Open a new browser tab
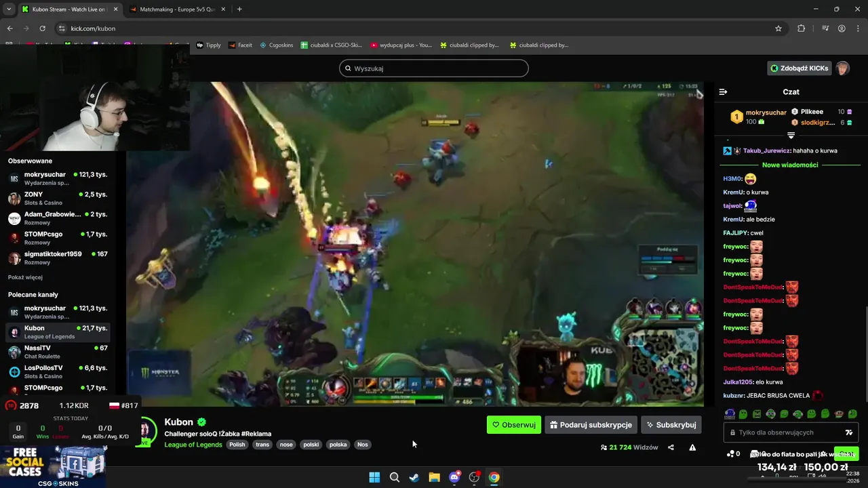This screenshot has width=868, height=488. [239, 9]
